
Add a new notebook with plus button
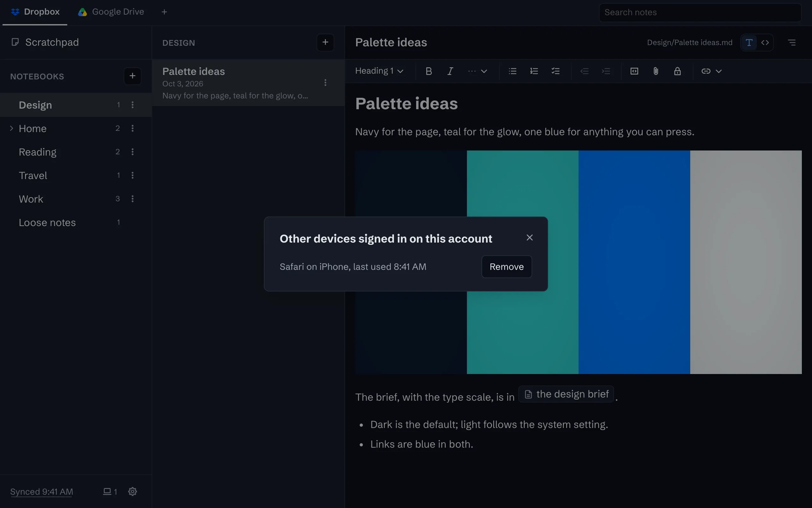pos(133,76)
